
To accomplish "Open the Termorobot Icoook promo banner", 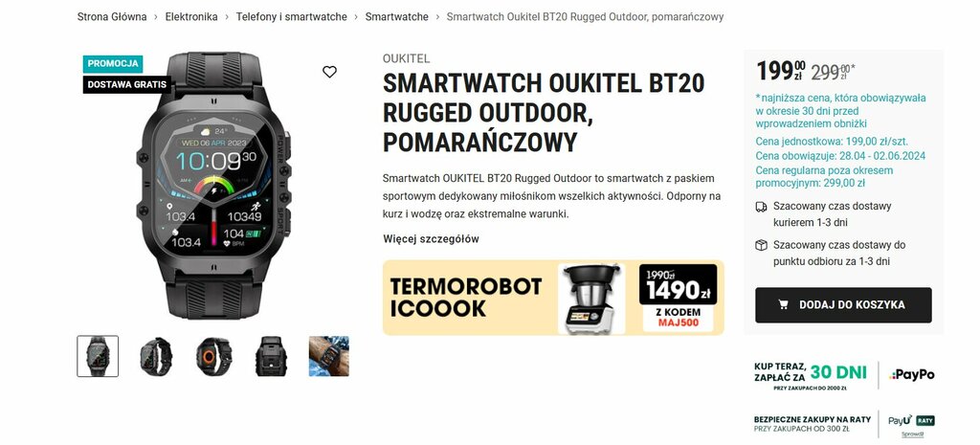I will pyautogui.click(x=553, y=298).
